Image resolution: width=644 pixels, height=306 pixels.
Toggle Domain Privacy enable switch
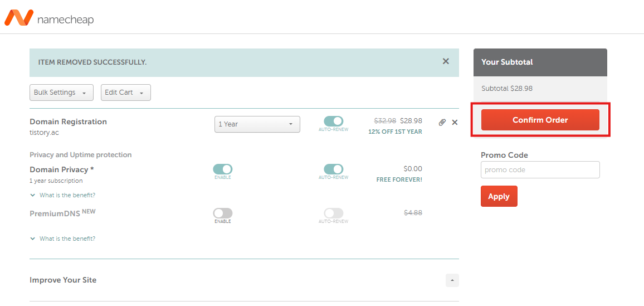223,169
